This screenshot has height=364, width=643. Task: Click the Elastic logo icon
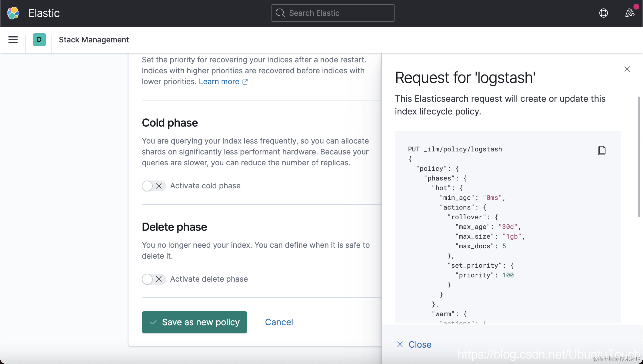coord(13,13)
